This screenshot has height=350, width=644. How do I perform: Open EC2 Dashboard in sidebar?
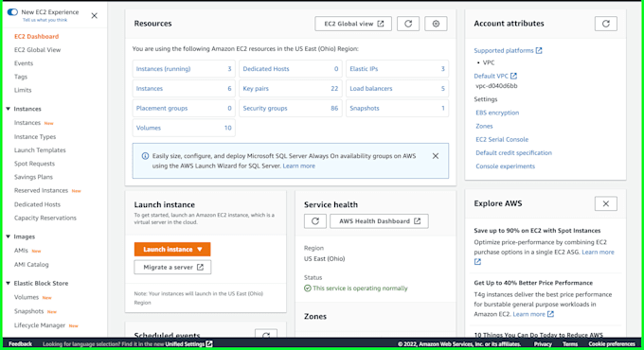click(36, 37)
